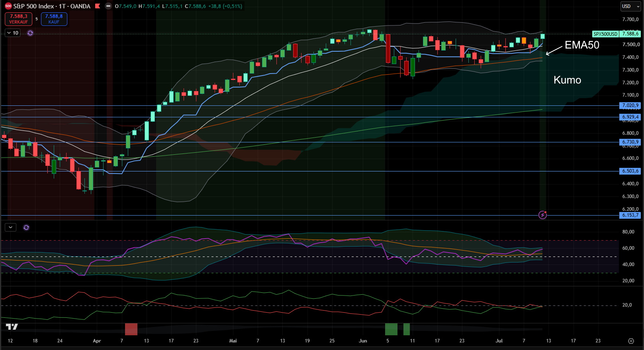Open the USD currency dropdown
This screenshot has width=644, height=350.
[x=630, y=6]
